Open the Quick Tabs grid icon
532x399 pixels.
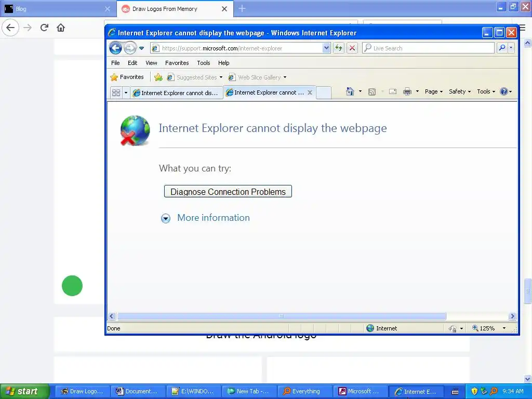pos(116,92)
